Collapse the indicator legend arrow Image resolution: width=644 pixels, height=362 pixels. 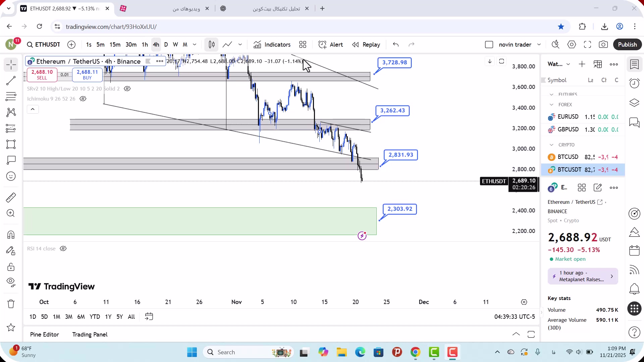coord(33,109)
